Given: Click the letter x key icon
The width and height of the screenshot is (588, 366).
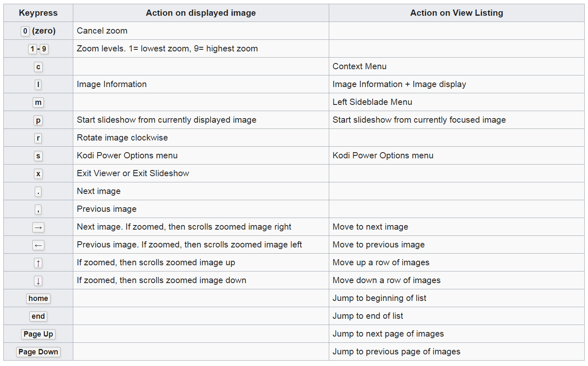Looking at the screenshot, I should pyautogui.click(x=38, y=174).
